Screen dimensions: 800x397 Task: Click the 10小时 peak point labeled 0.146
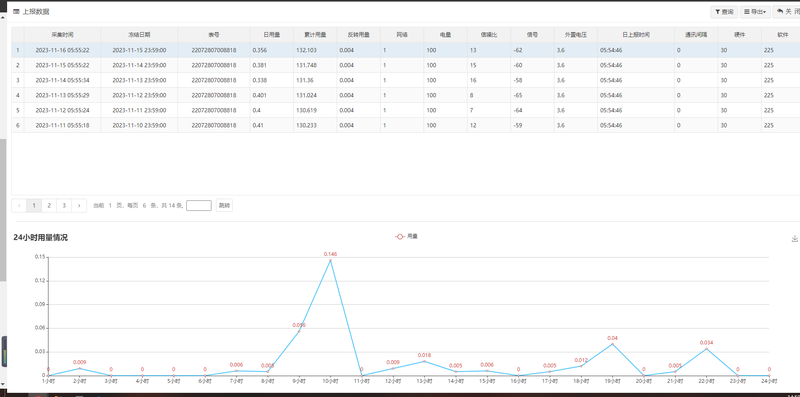click(x=330, y=261)
